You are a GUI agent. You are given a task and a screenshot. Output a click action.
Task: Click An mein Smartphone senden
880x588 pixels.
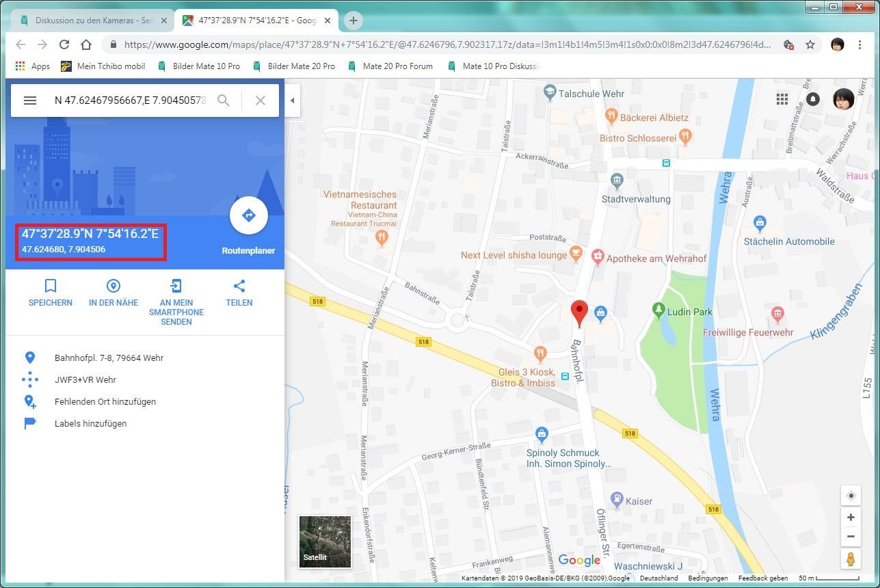(x=176, y=302)
